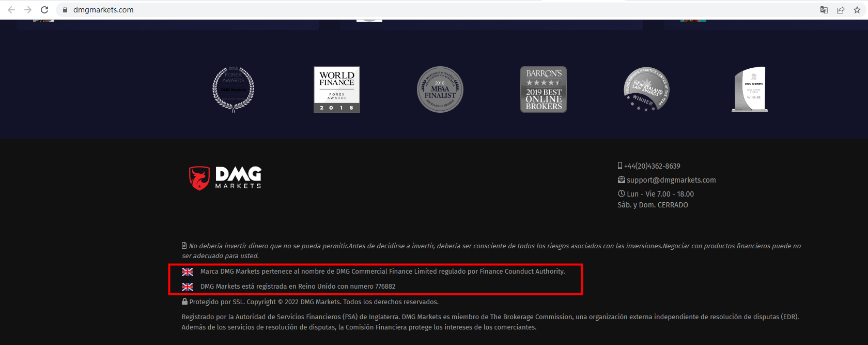Click the lock icon beside 'Protegido por SSL'
Viewport: 868px width, 345px height.
[x=184, y=301]
